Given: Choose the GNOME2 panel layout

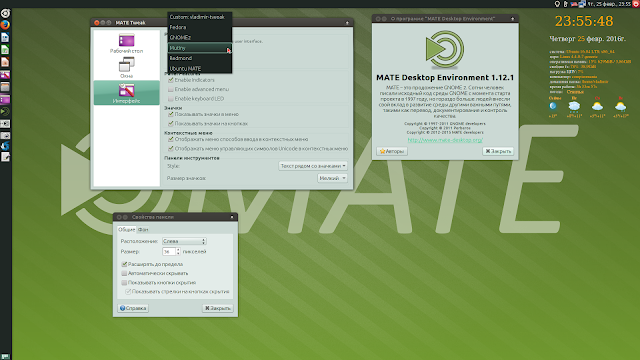Looking at the screenshot, I should point(200,38).
